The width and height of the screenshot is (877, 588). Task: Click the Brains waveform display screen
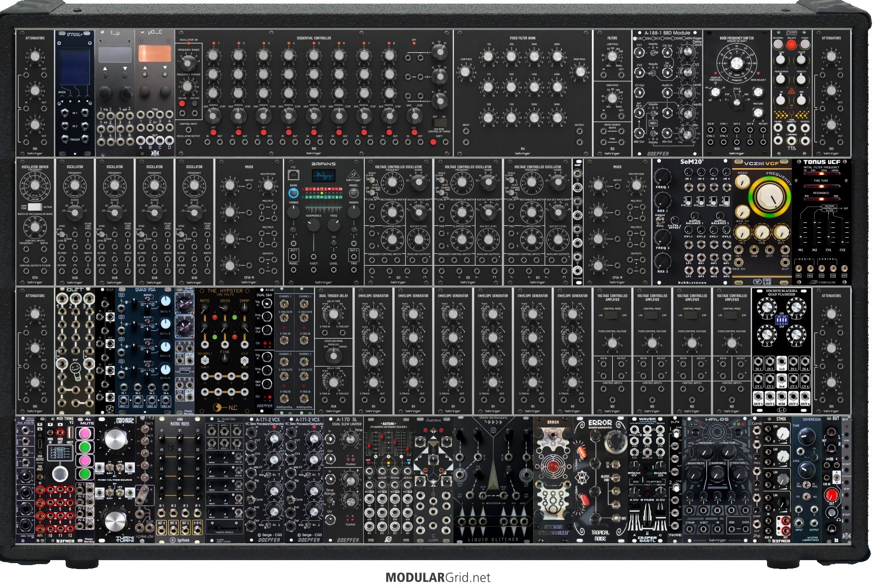point(323,176)
